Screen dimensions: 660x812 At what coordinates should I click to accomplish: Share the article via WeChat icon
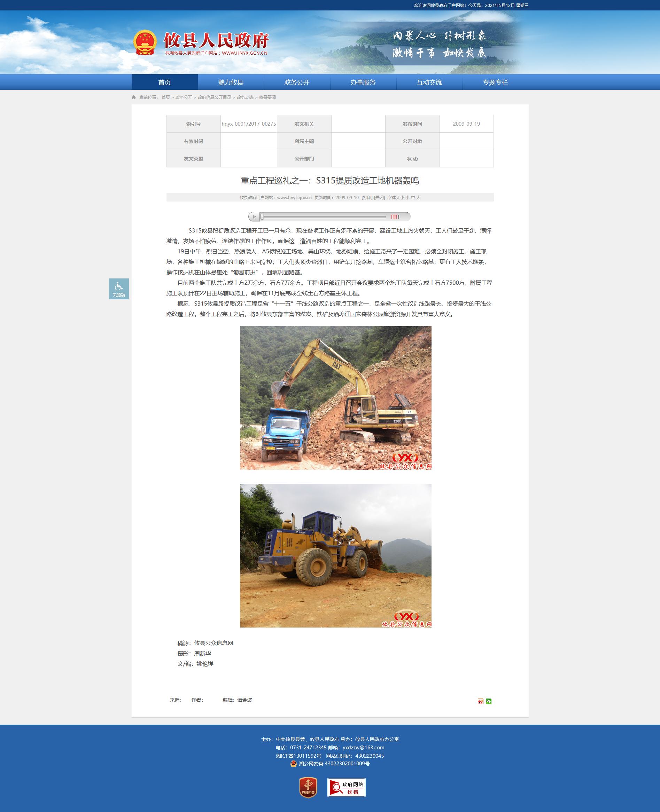[489, 701]
